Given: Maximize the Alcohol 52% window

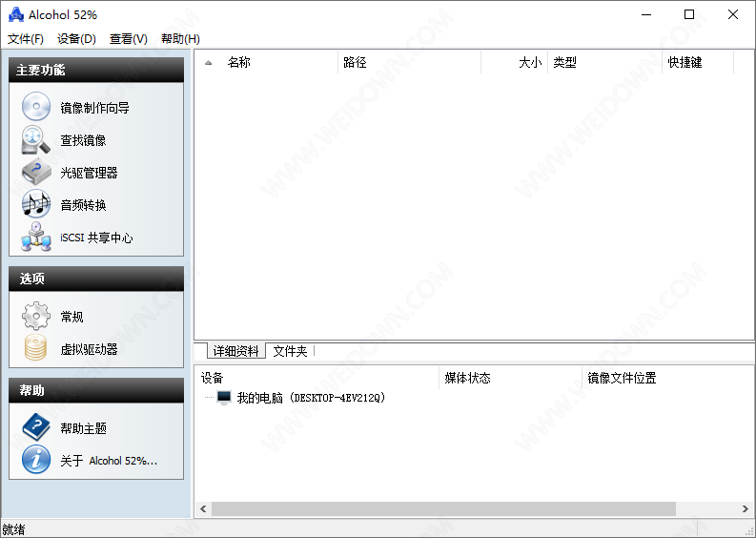Looking at the screenshot, I should click(x=689, y=14).
